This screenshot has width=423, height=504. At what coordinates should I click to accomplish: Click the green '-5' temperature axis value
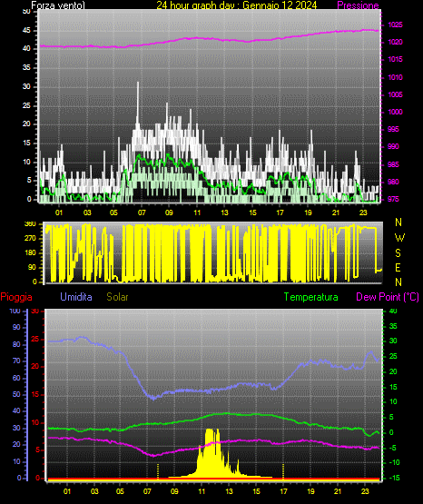(x=393, y=448)
